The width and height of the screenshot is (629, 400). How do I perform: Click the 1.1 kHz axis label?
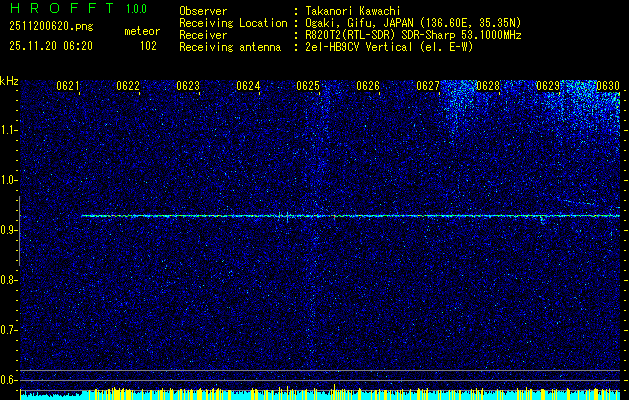point(8,130)
